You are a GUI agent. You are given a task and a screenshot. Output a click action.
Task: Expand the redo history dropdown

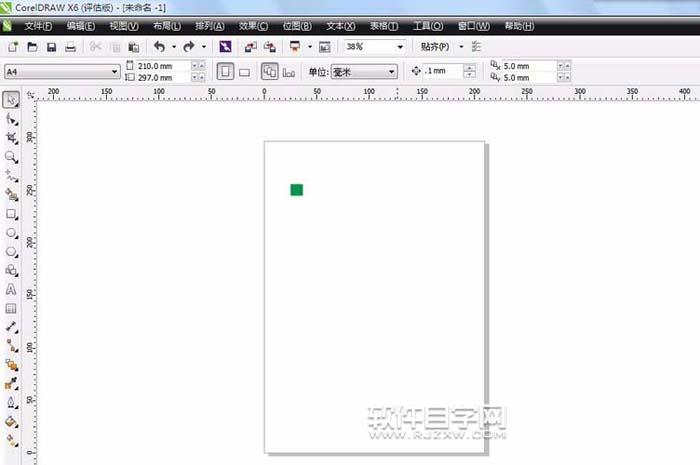pyautogui.click(x=204, y=46)
